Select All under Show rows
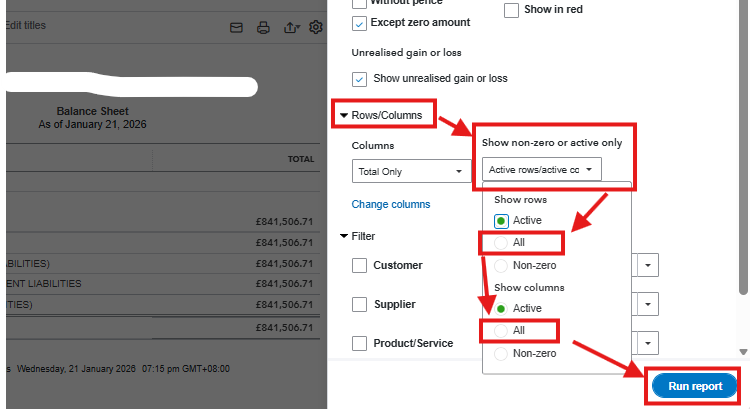Viewport: 750px width, 409px height. tap(501, 243)
